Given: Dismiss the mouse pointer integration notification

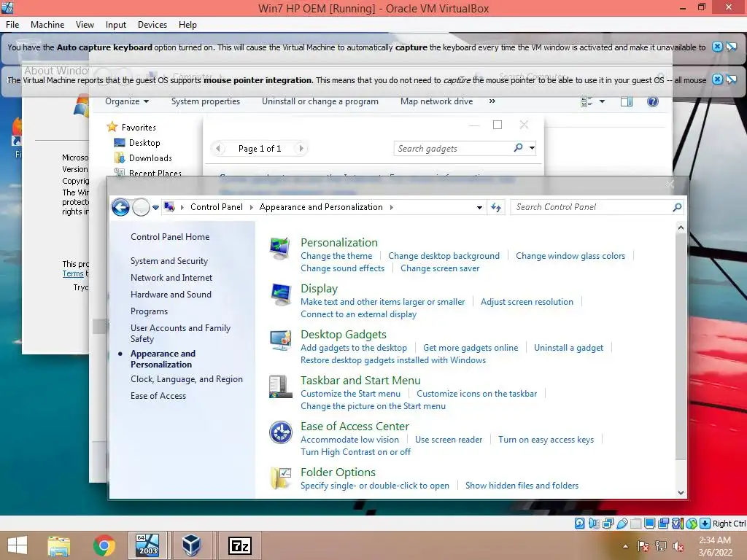Looking at the screenshot, I should click(x=717, y=79).
